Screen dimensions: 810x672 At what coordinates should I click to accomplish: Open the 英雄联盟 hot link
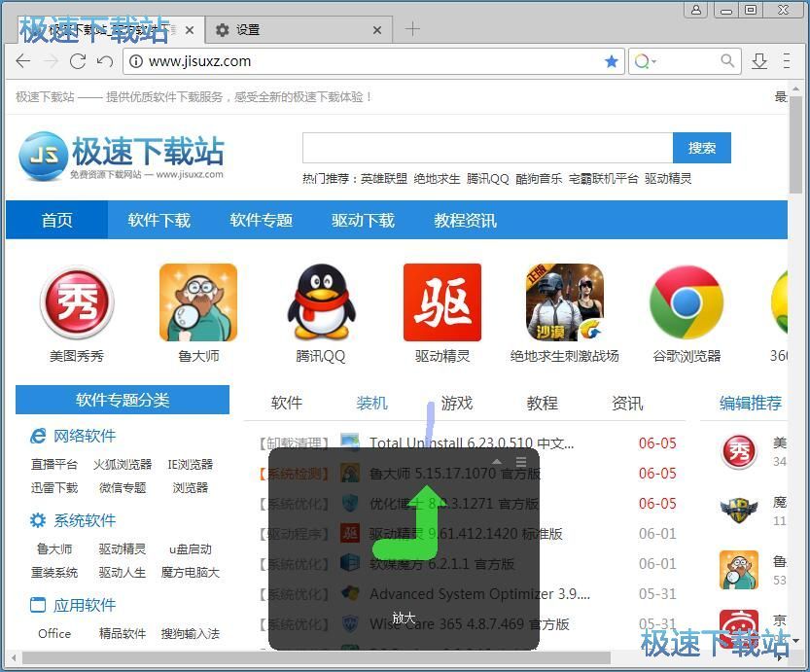point(384,179)
